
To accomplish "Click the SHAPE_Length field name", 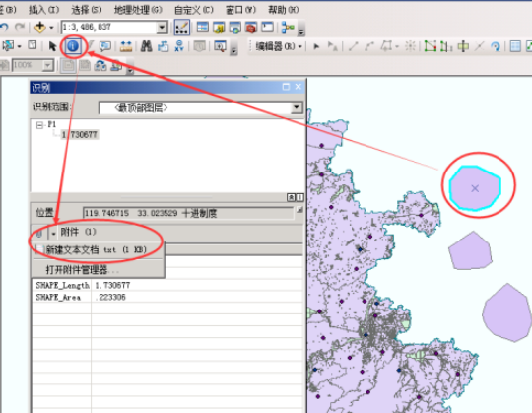I will point(62,285).
